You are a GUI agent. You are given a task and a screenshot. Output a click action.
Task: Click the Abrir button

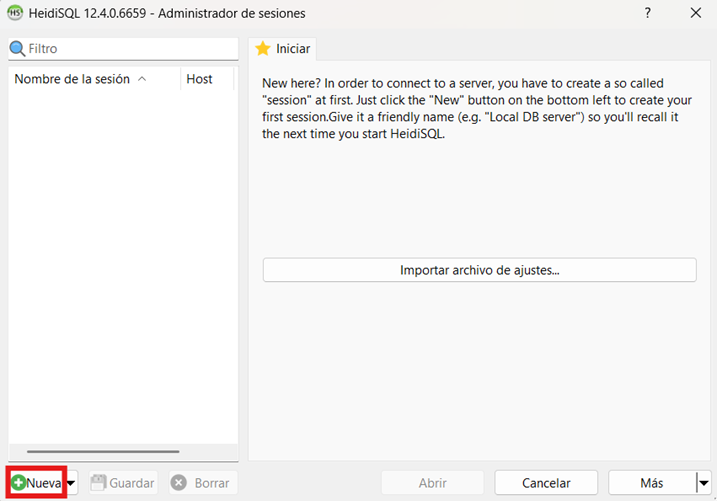tap(433, 483)
